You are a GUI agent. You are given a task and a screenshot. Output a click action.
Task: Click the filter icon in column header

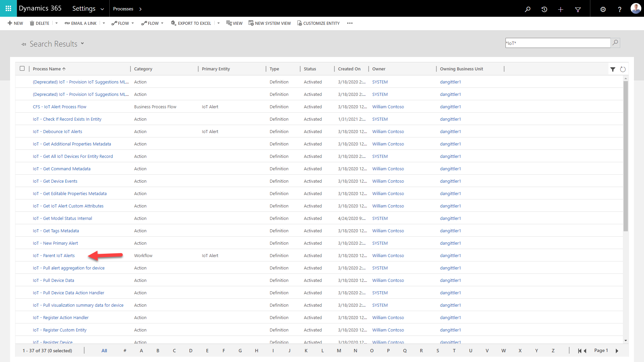click(x=612, y=69)
